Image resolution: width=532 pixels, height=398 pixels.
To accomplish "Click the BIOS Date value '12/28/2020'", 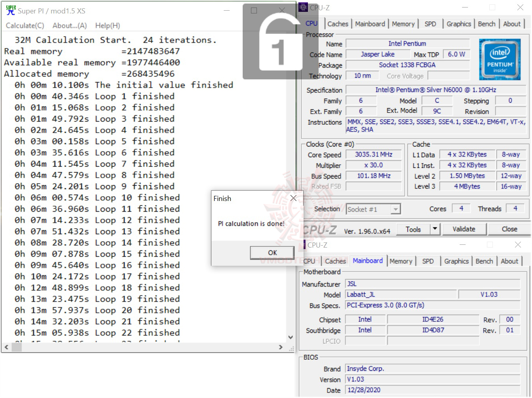I will pos(432,390).
